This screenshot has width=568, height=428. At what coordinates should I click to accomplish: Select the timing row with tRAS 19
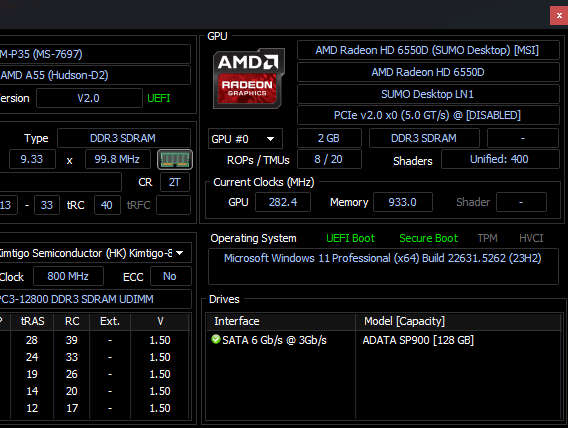pyautogui.click(x=95, y=374)
